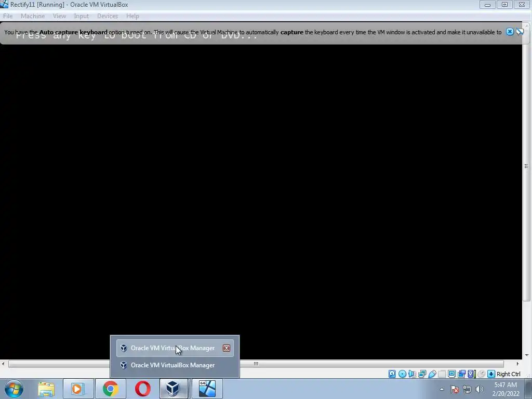Open the Windows Start menu
The height and width of the screenshot is (399, 532).
coord(14,389)
